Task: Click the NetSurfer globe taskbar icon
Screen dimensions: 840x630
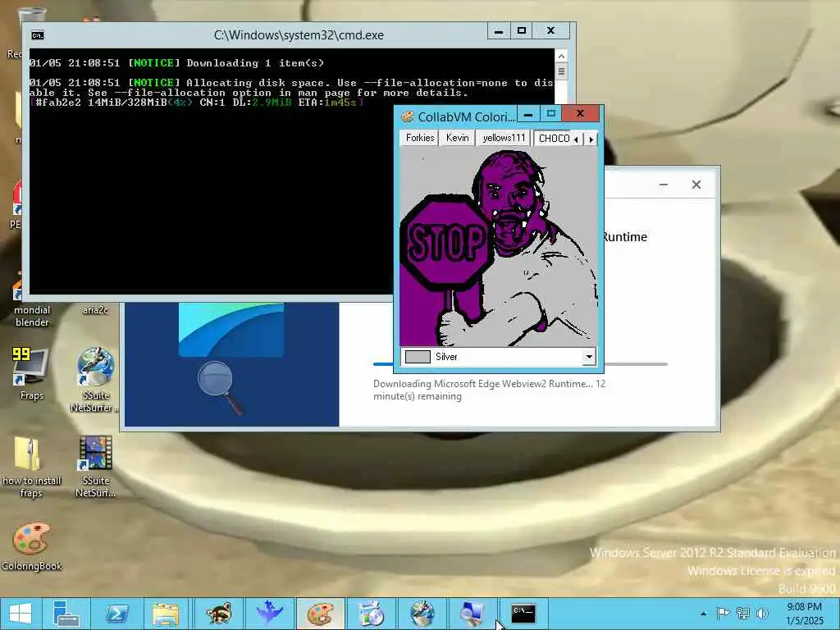Action: 422,614
